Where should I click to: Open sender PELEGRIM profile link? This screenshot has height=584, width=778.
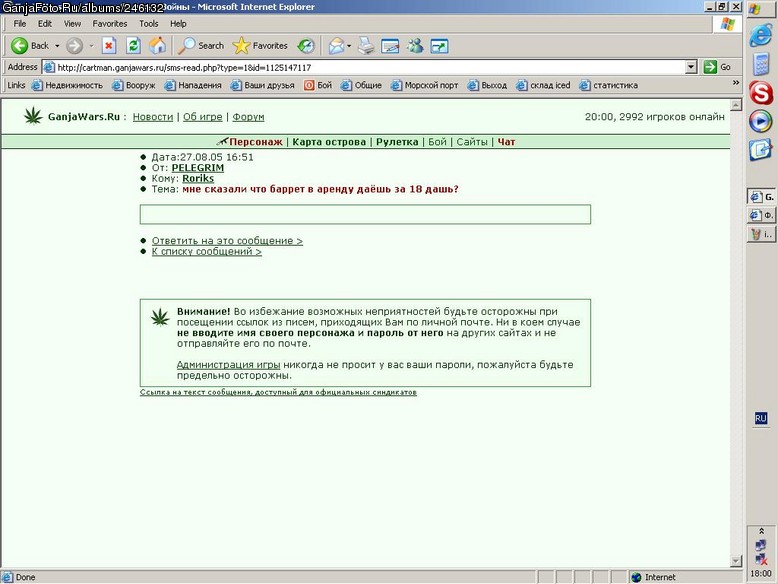pos(197,168)
